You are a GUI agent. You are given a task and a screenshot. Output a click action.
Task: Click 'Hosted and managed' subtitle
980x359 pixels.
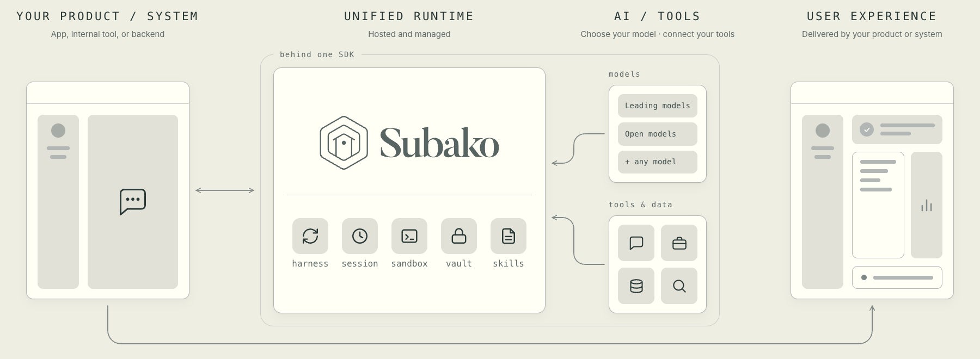(409, 34)
